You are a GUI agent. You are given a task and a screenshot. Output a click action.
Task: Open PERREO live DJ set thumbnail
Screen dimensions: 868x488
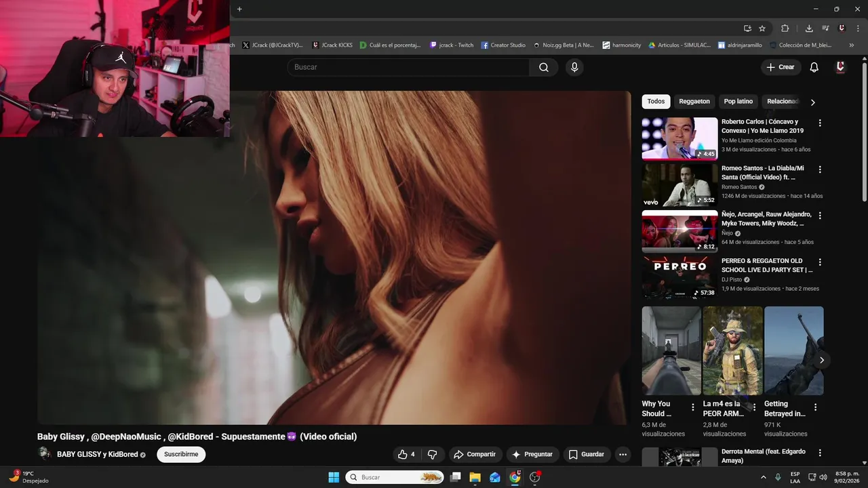click(x=679, y=277)
